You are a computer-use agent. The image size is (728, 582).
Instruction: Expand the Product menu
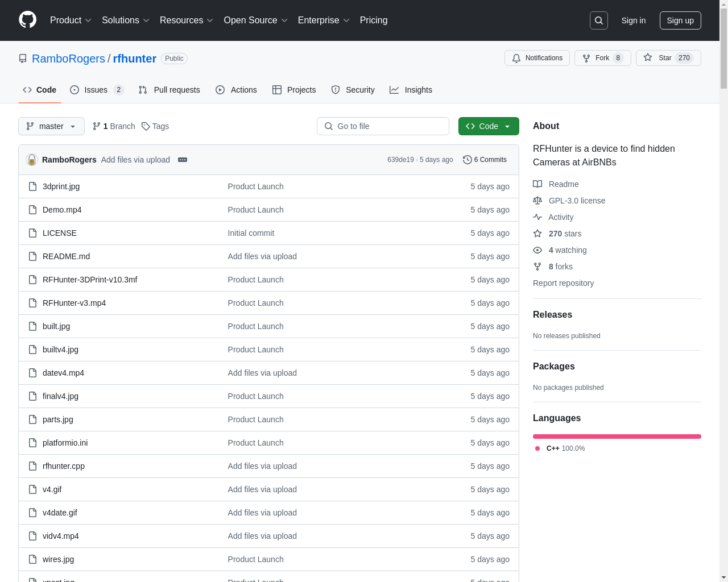click(x=71, y=20)
